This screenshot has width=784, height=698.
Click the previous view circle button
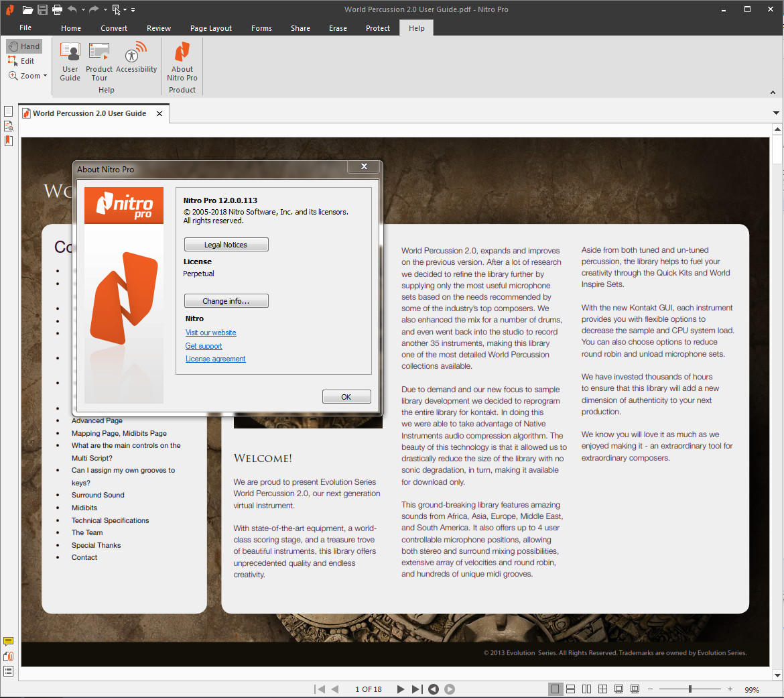(x=434, y=689)
